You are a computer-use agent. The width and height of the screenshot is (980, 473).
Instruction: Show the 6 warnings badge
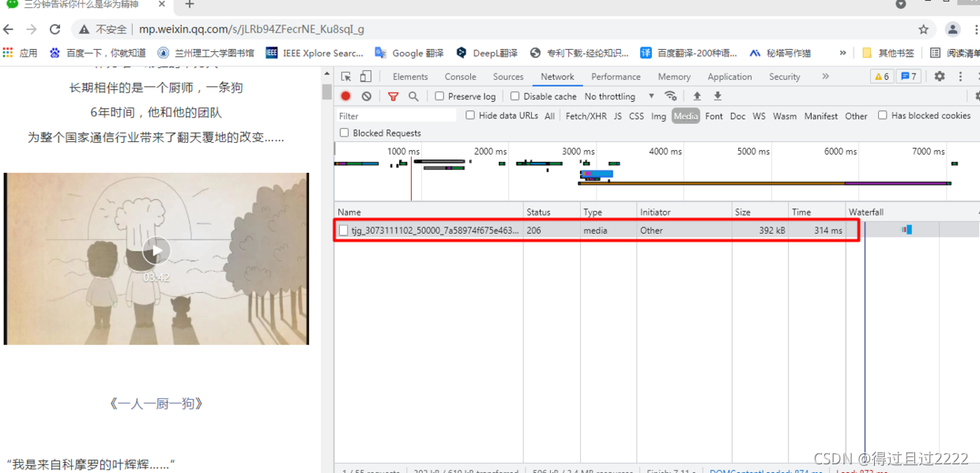pyautogui.click(x=881, y=77)
